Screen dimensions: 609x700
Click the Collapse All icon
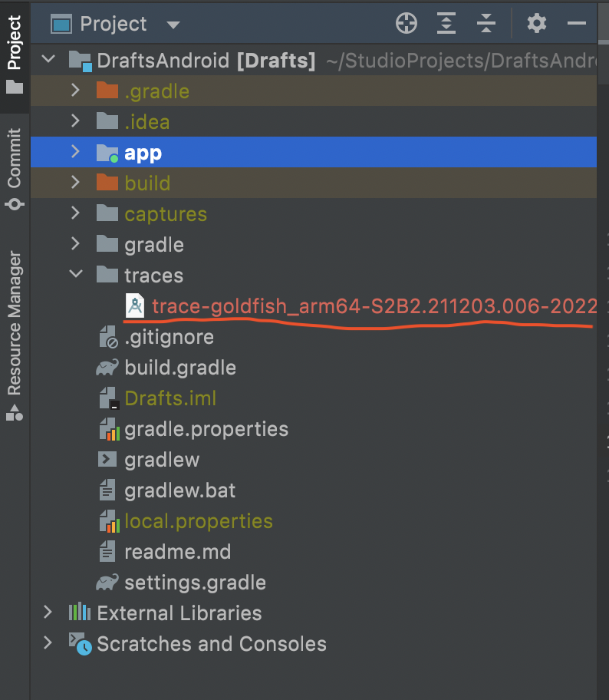coord(486,24)
